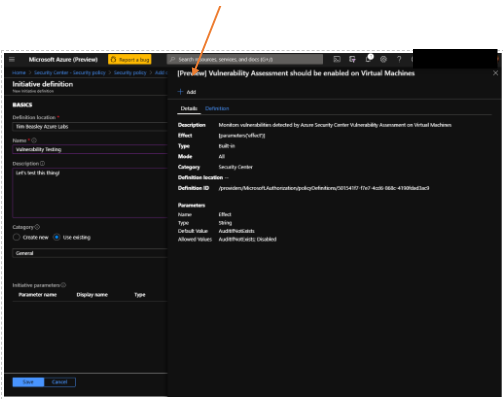Open the Directory and subscription filter icon
This screenshot has width=503, height=399.
point(352,60)
